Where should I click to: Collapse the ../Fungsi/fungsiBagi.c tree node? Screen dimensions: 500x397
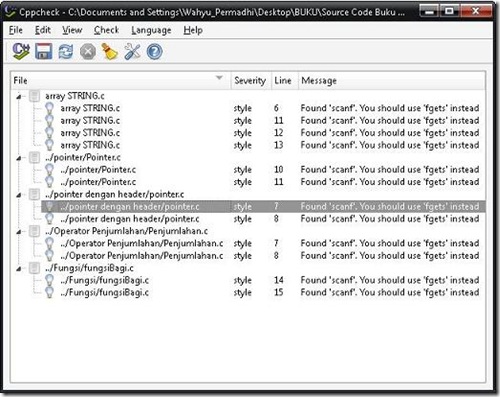tap(19, 269)
